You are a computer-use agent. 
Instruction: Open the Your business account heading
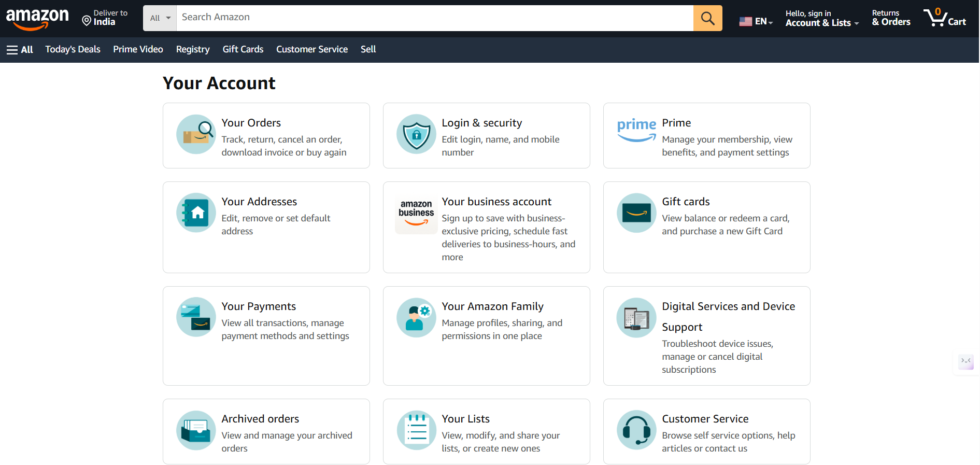pos(496,202)
